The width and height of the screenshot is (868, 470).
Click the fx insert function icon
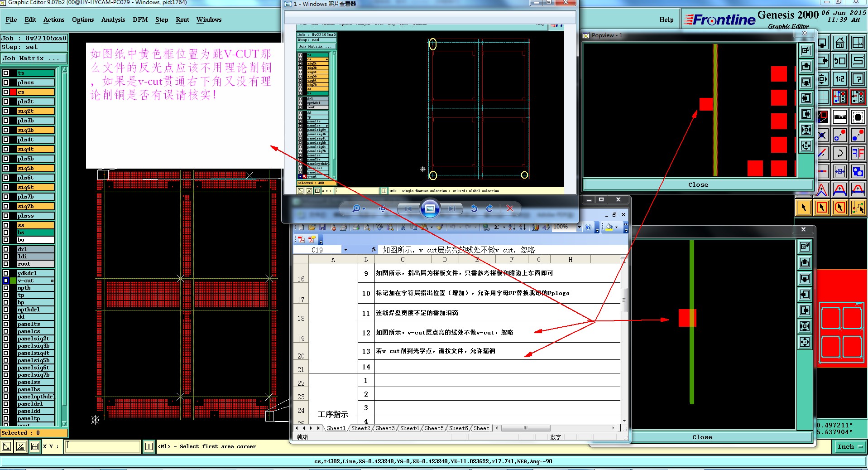[374, 250]
